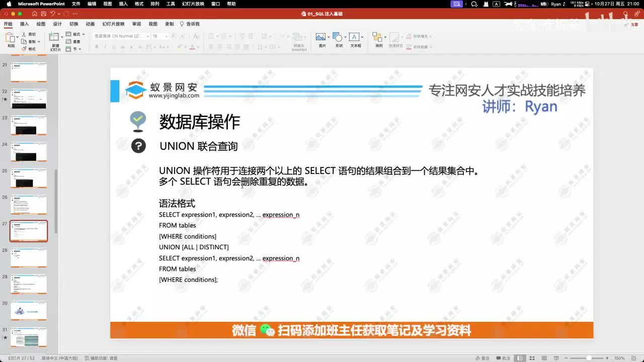Switch to Normal view icon
Screen dimensions: 644x362
pyautogui.click(x=520, y=358)
